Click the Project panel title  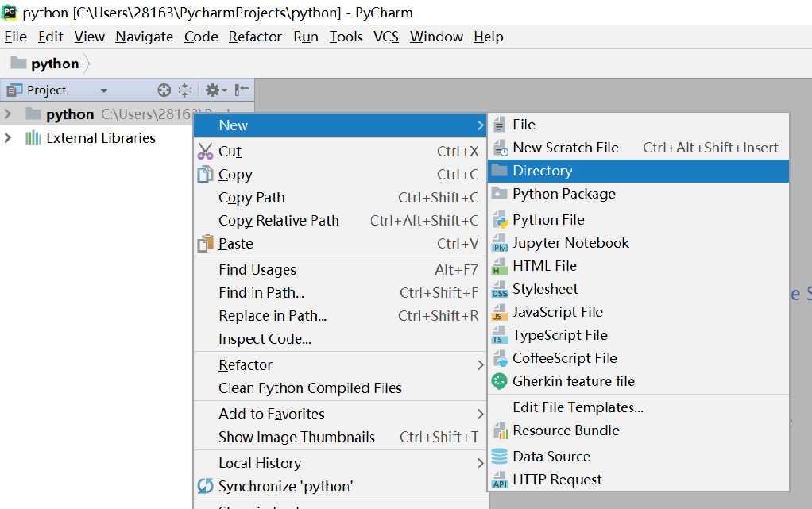pos(46,90)
